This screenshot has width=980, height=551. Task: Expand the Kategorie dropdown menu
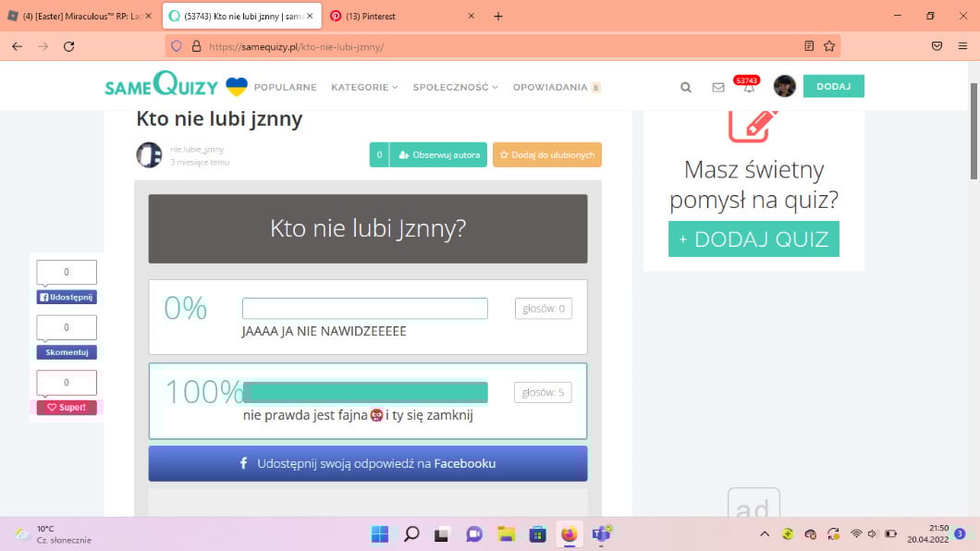364,87
